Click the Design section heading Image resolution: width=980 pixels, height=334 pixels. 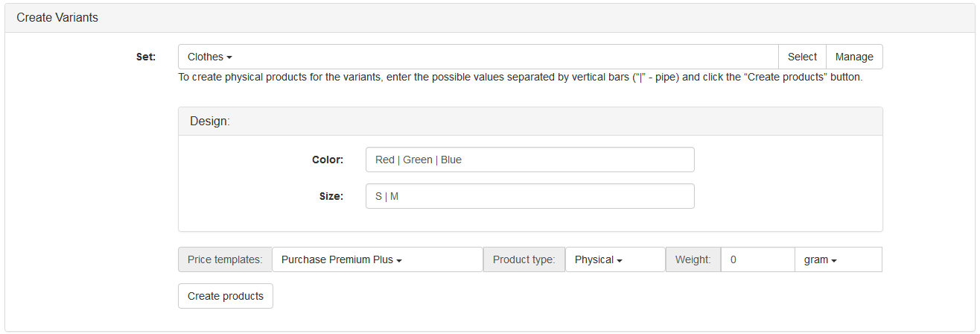pos(210,121)
